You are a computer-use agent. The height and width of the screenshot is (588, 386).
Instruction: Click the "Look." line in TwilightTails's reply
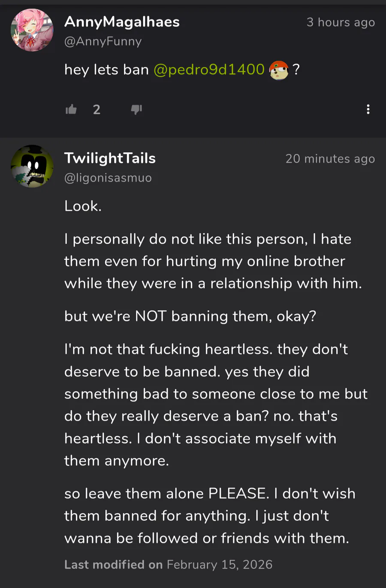[83, 206]
